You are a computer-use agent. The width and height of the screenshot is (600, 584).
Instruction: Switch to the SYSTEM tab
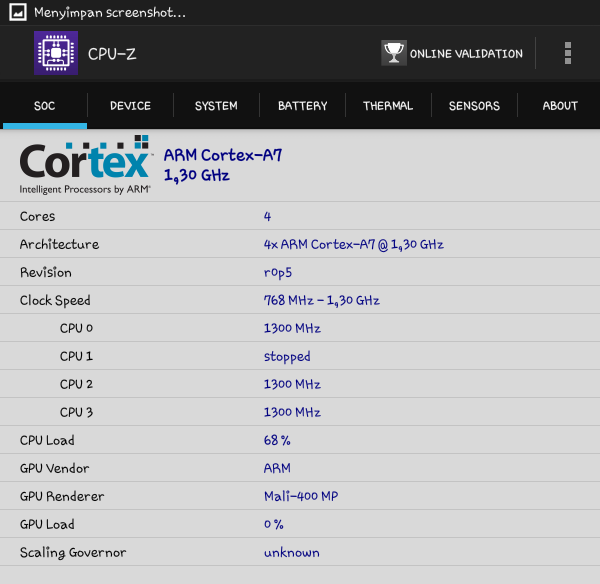216,106
